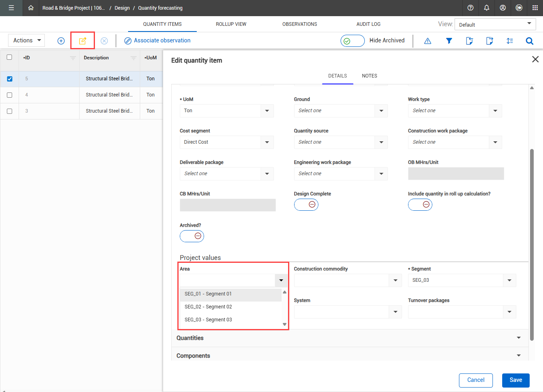Open the NOTES tab

[x=369, y=76]
